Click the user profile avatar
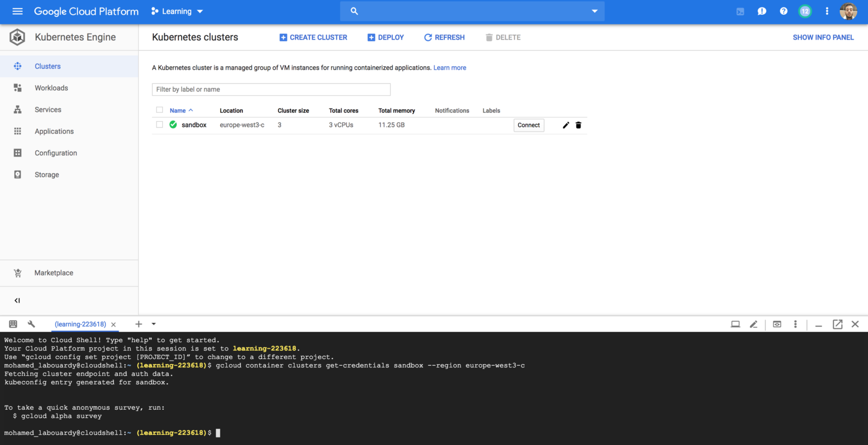The image size is (868, 445). point(848,11)
